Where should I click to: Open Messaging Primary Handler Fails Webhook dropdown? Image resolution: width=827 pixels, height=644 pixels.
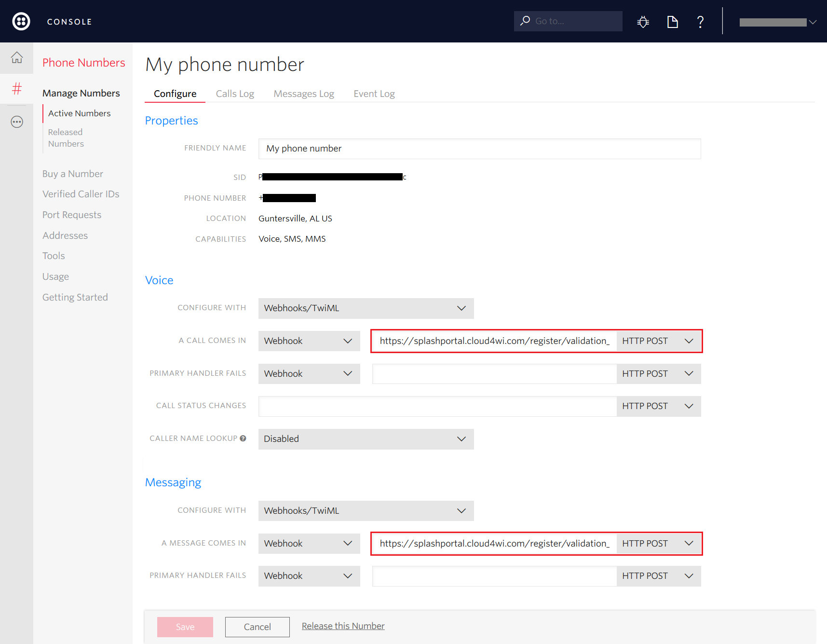point(309,576)
